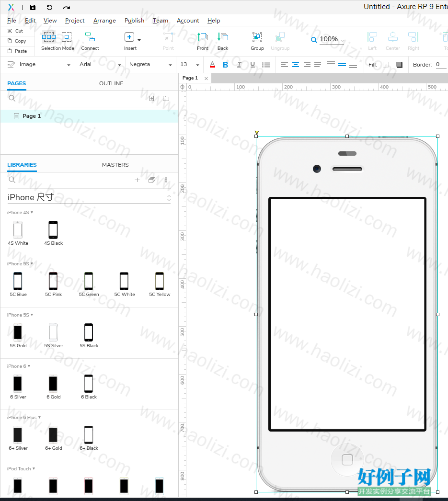Align text right

click(x=307, y=65)
